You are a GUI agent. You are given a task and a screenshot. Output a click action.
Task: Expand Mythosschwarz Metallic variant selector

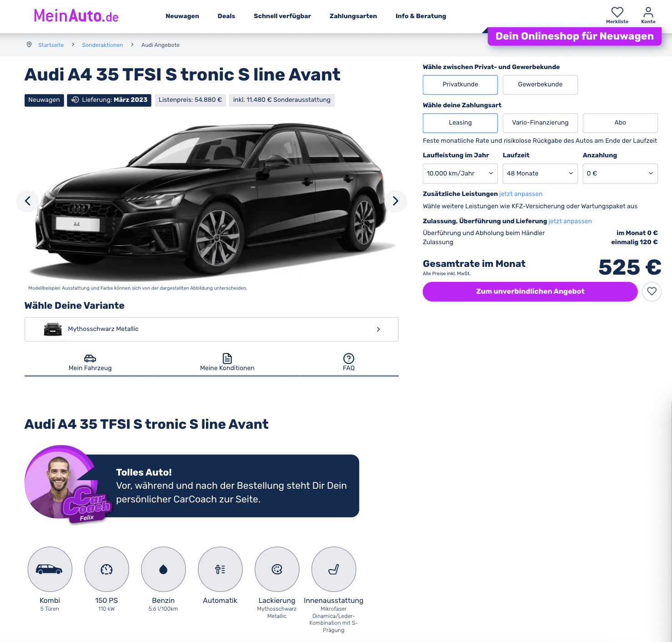point(211,329)
